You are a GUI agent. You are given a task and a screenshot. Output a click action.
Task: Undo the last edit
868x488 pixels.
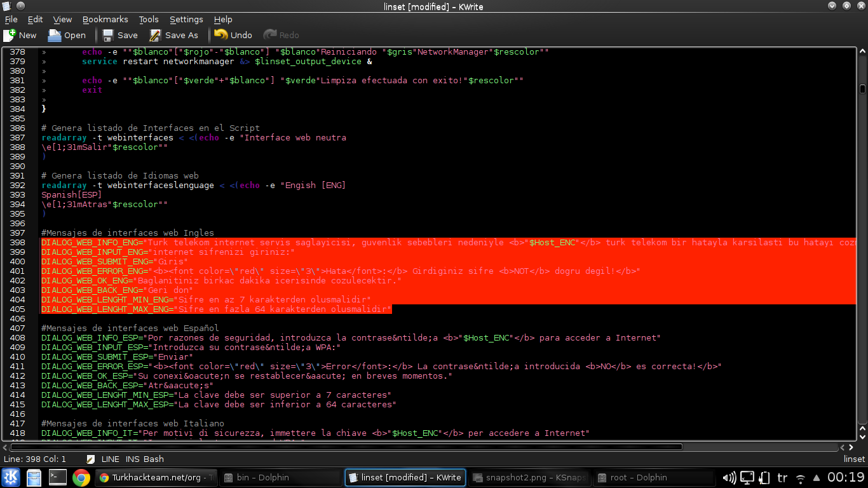click(233, 35)
